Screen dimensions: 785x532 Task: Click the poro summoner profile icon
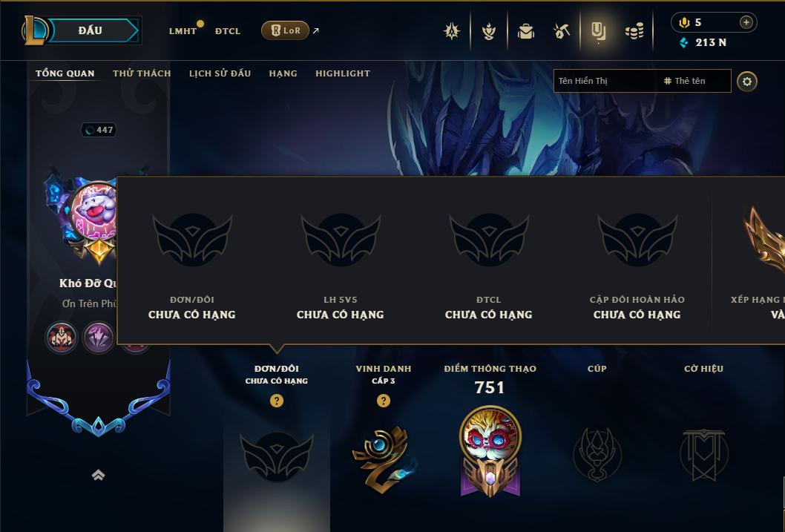[95, 210]
